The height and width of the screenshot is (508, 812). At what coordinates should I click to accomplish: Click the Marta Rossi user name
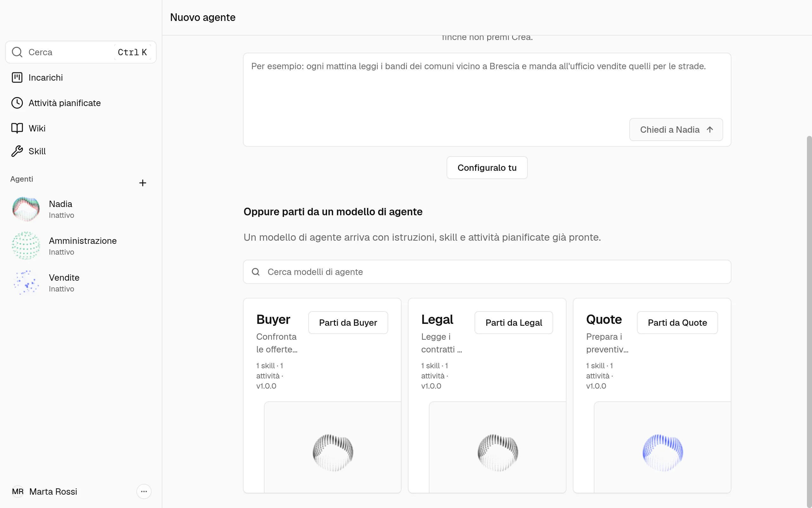[x=53, y=491]
